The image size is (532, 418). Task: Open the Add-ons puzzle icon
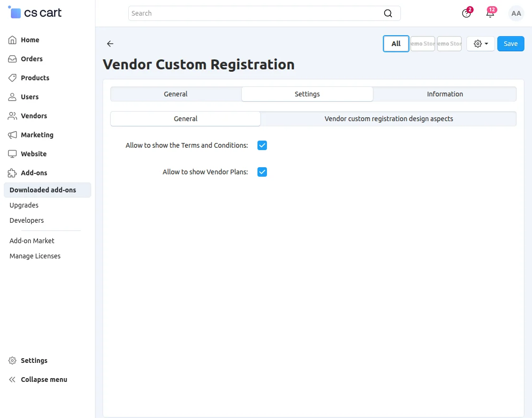[x=12, y=173]
